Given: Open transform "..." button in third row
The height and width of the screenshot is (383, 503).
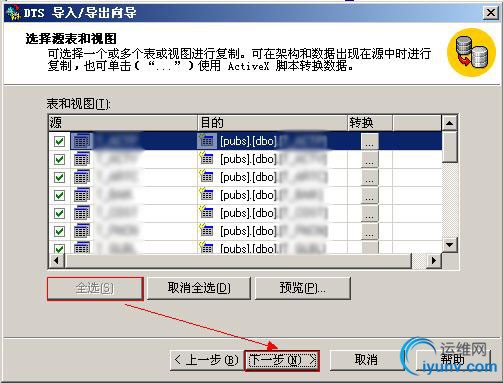Looking at the screenshot, I should [x=370, y=177].
